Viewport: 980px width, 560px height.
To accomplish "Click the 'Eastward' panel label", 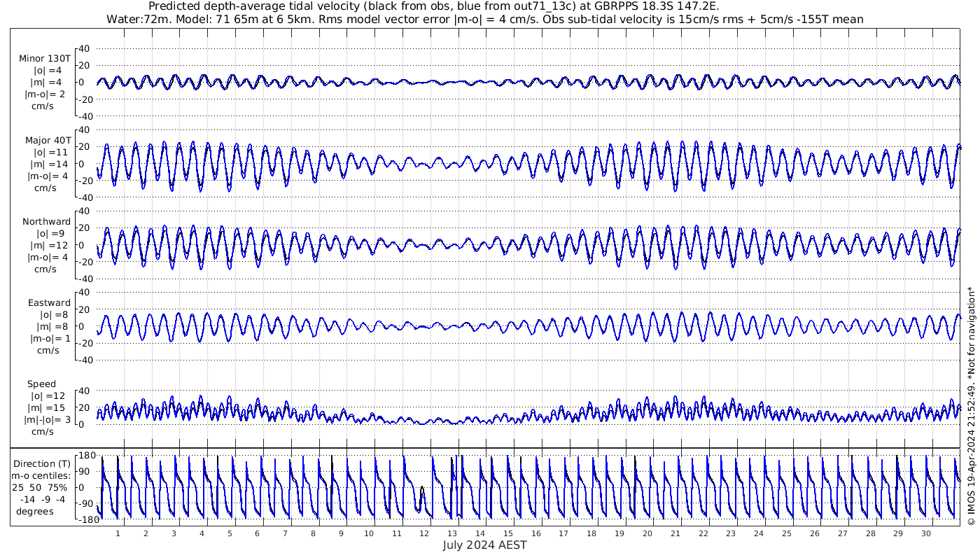I will point(49,303).
